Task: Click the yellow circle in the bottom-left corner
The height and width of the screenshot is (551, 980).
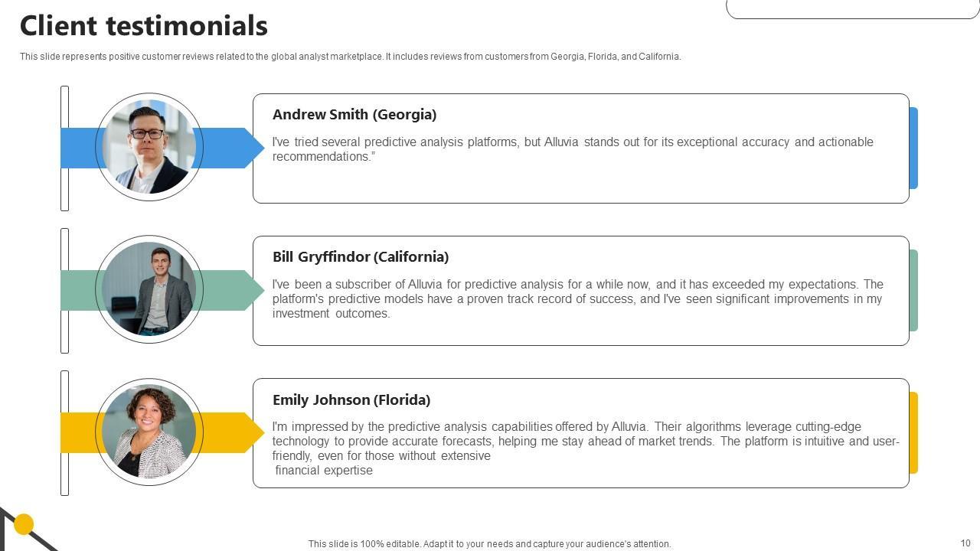Action: tap(24, 524)
